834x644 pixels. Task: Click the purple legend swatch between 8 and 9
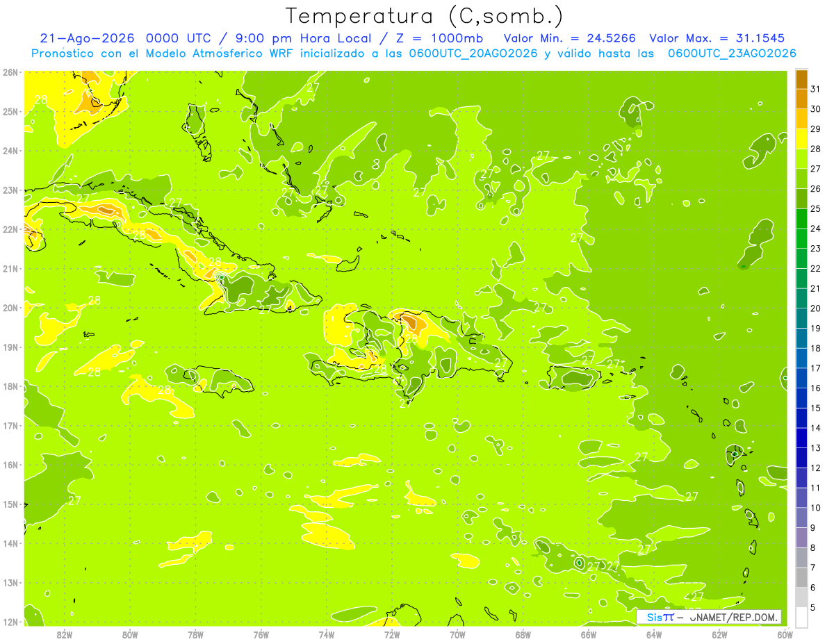pos(801,538)
